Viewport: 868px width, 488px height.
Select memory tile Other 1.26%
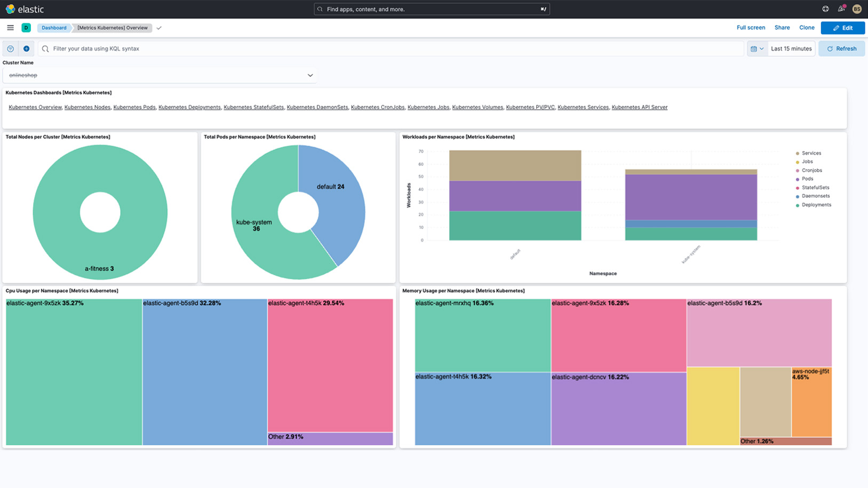(786, 442)
